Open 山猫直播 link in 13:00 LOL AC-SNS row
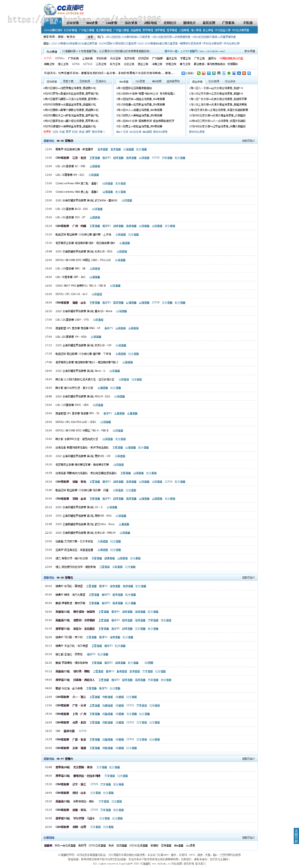The image size is (299, 868). pyautogui.click(x=95, y=166)
